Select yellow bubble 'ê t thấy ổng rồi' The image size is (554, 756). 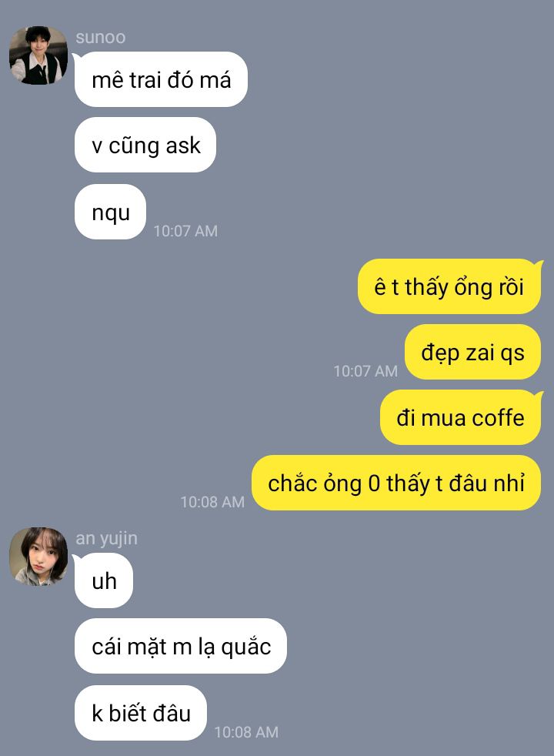pyautogui.click(x=449, y=287)
